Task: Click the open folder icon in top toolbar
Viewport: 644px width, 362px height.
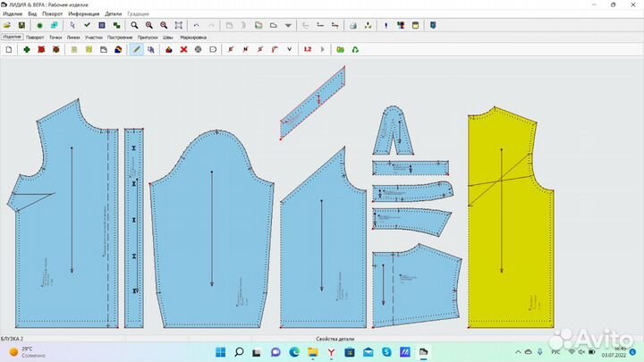Action: coord(7,25)
